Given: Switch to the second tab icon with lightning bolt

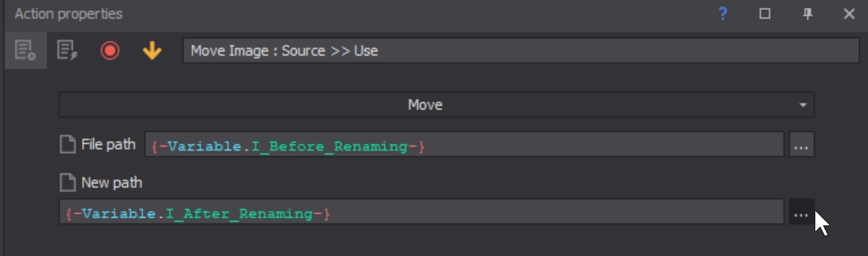Looking at the screenshot, I should coord(67,51).
